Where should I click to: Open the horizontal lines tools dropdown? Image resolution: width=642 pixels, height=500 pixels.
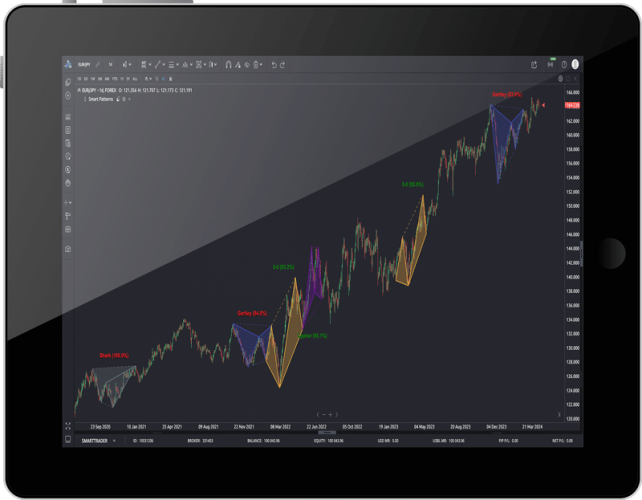point(174,65)
